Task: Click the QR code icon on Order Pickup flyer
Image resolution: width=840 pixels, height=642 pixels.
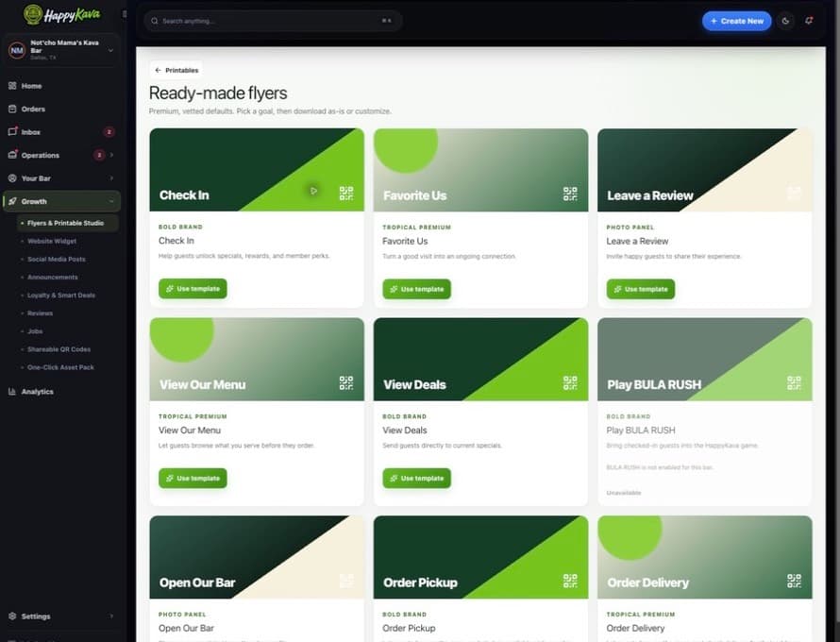Action: click(x=570, y=581)
